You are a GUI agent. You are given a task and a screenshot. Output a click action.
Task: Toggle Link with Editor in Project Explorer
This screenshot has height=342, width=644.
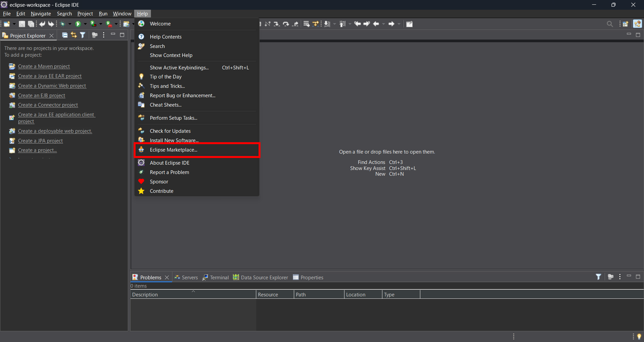click(74, 35)
